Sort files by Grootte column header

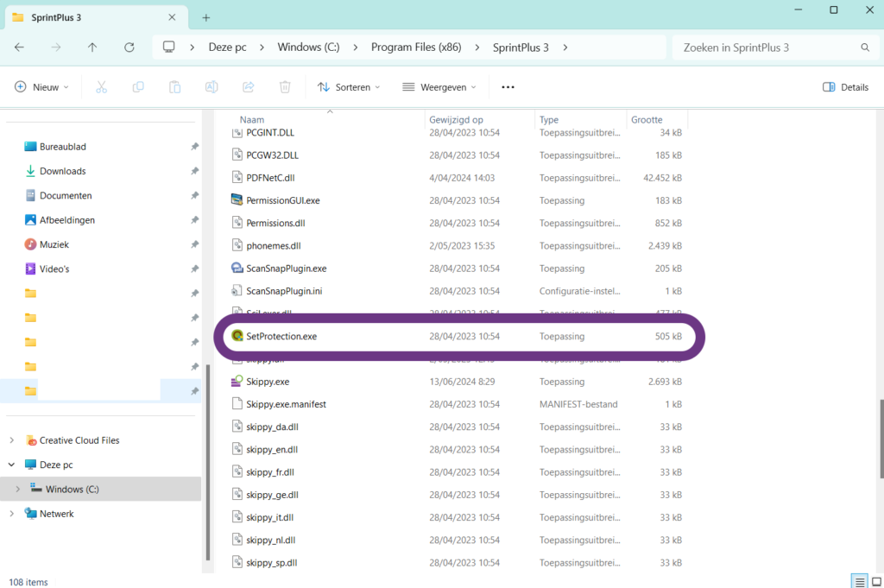pyautogui.click(x=647, y=120)
